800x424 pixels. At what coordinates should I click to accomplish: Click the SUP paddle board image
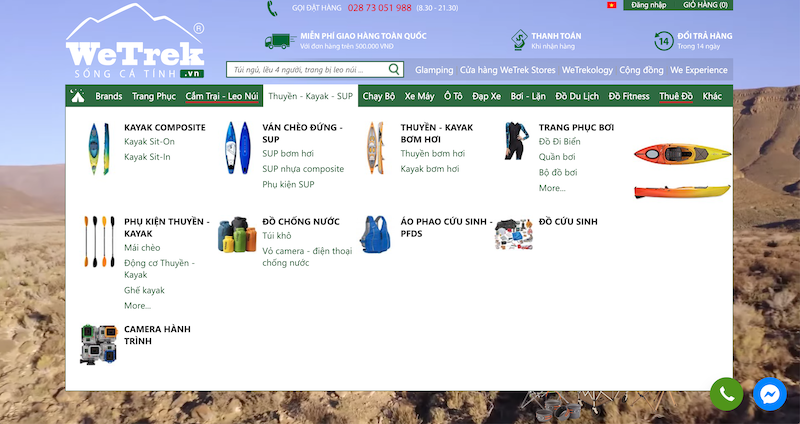[238, 148]
